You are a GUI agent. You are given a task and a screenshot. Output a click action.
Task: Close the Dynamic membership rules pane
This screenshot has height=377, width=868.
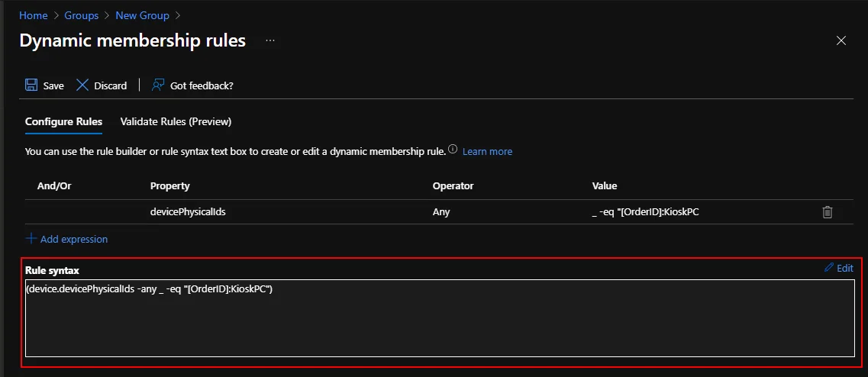point(841,40)
